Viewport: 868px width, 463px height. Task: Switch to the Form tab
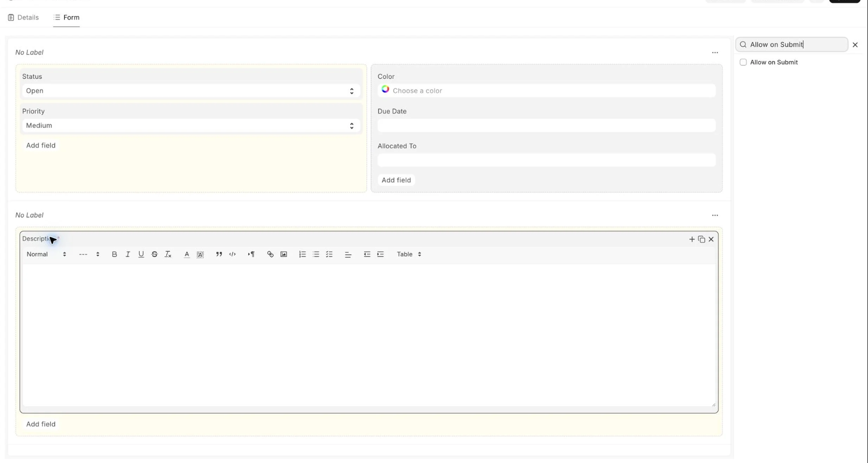[x=66, y=17]
